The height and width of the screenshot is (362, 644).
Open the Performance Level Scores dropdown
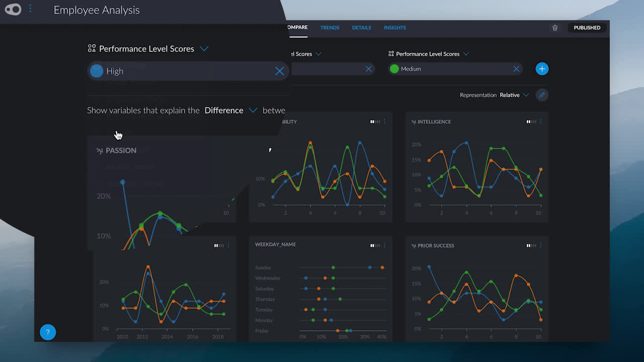click(x=204, y=49)
